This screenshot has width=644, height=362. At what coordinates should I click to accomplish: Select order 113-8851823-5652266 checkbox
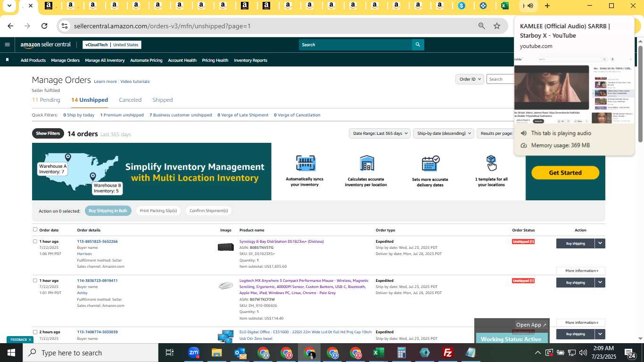(35, 241)
